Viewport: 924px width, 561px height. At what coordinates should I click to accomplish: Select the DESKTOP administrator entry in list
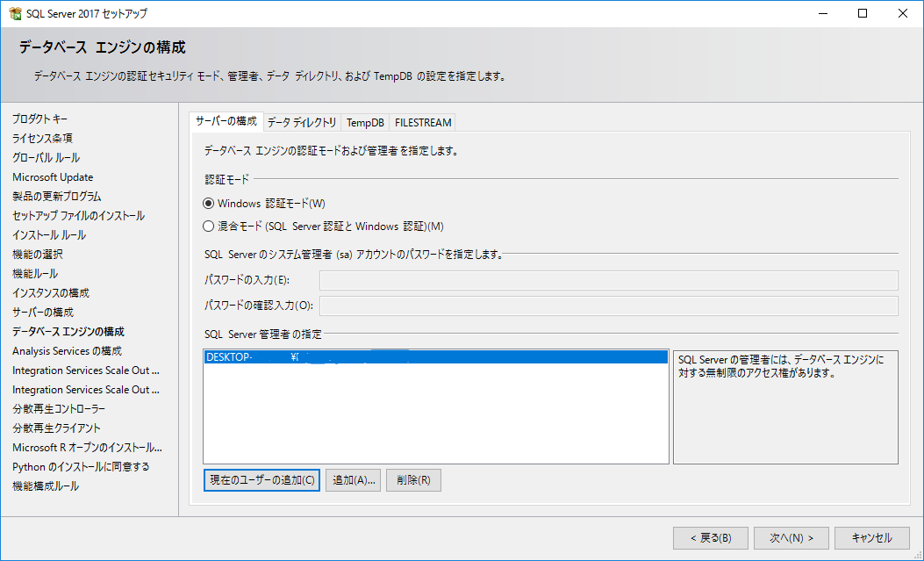435,357
